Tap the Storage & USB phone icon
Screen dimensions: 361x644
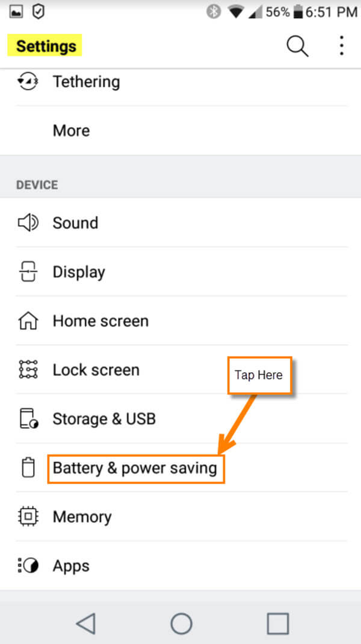28,419
